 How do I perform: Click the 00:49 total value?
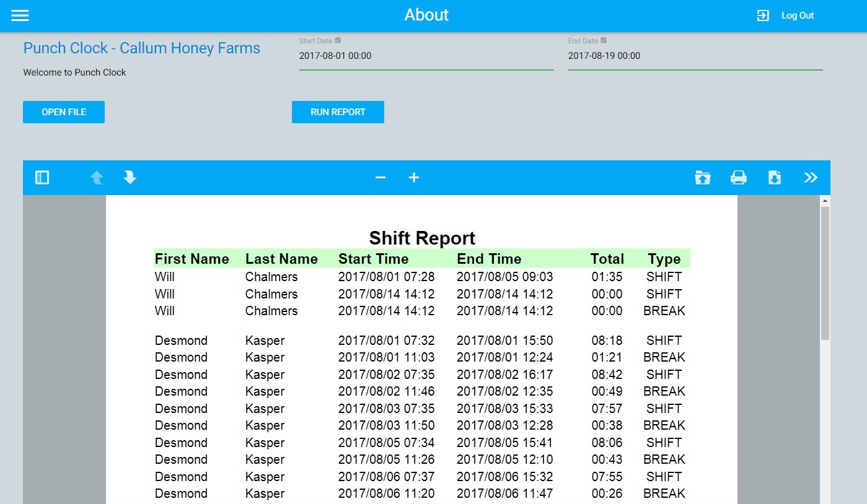(607, 391)
